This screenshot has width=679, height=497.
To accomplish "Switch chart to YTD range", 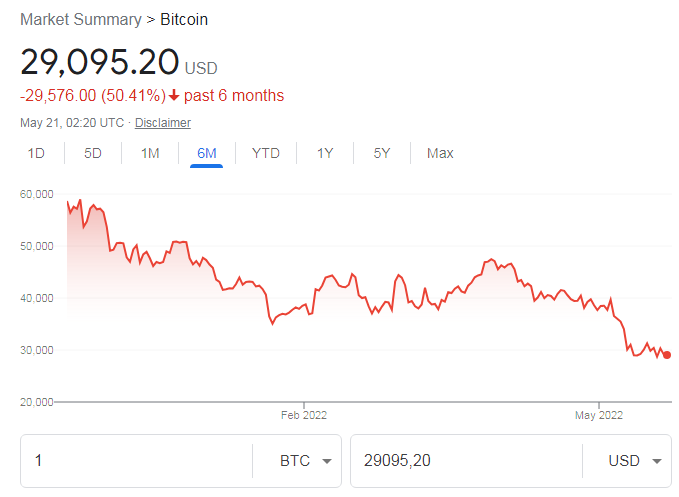I will coord(265,153).
